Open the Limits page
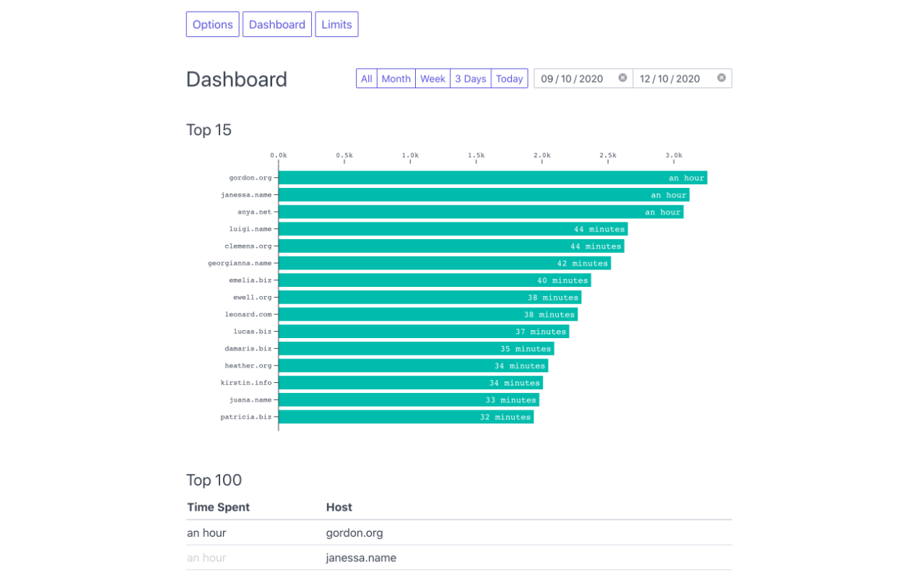The width and height of the screenshot is (924, 578). click(336, 25)
